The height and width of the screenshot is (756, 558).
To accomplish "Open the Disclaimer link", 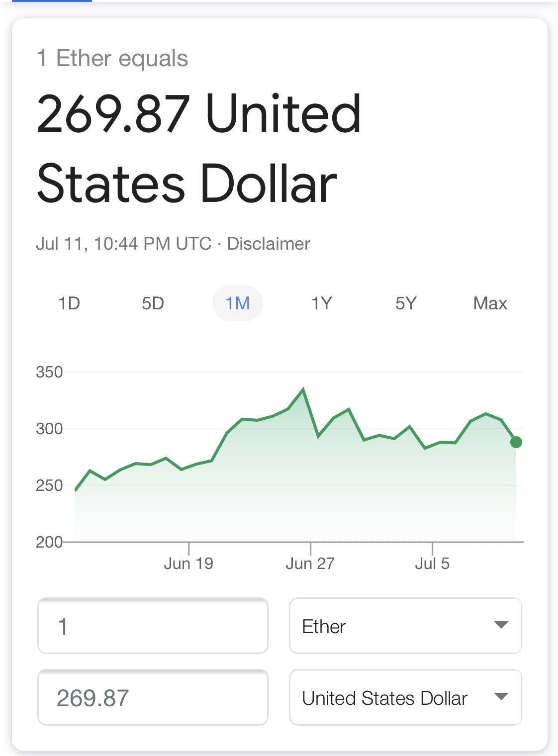I will 269,244.
